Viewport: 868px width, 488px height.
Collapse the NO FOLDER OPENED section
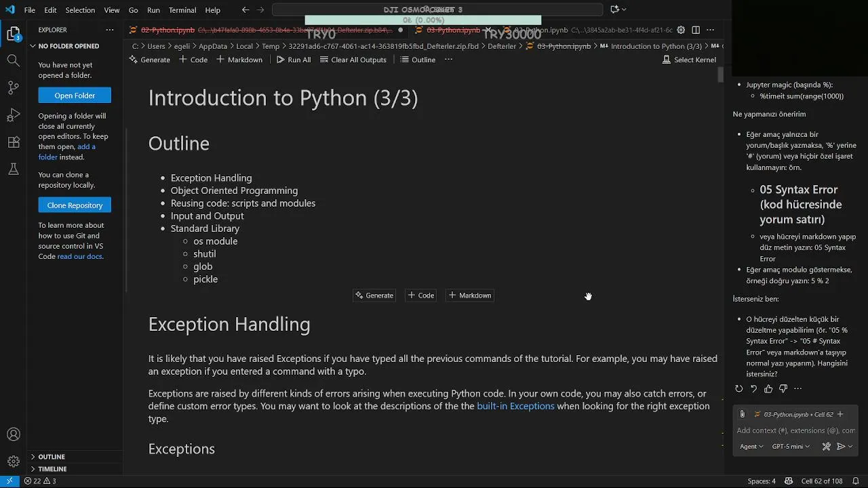33,46
